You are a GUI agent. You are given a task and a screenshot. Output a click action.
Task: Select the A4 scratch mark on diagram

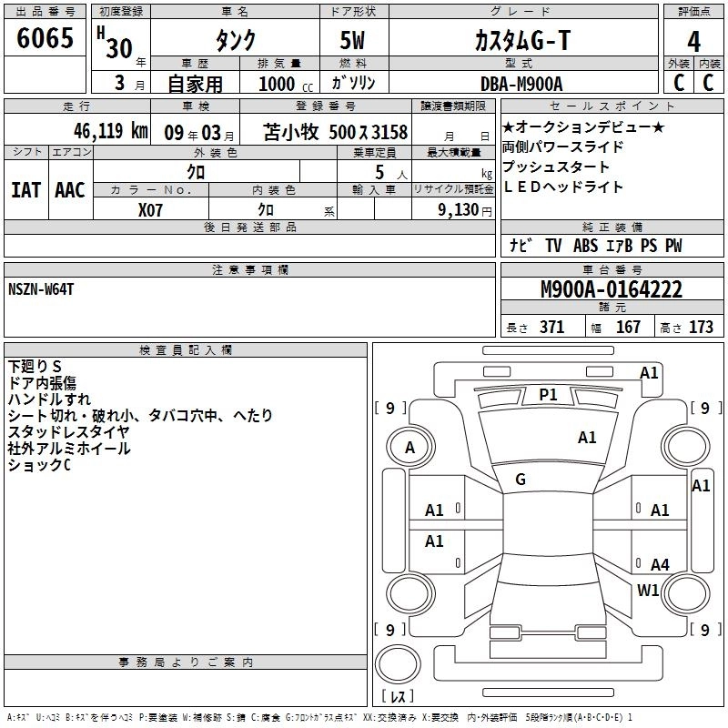(660, 564)
